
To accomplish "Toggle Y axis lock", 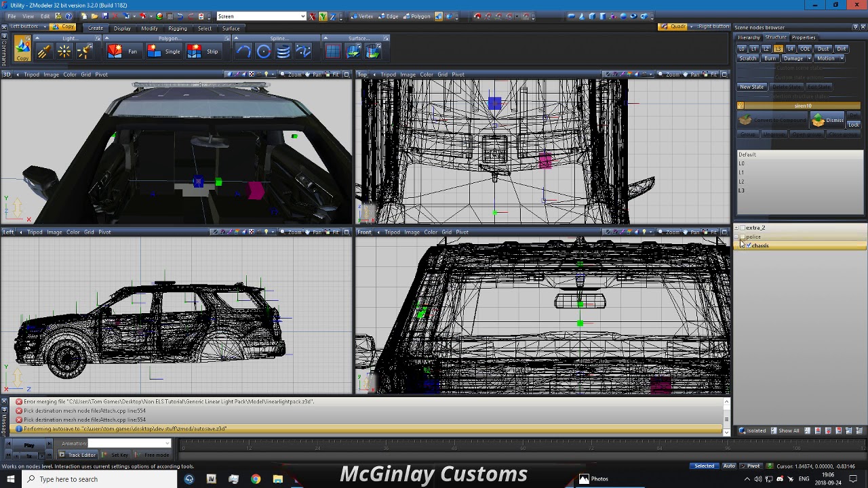I will tap(323, 16).
